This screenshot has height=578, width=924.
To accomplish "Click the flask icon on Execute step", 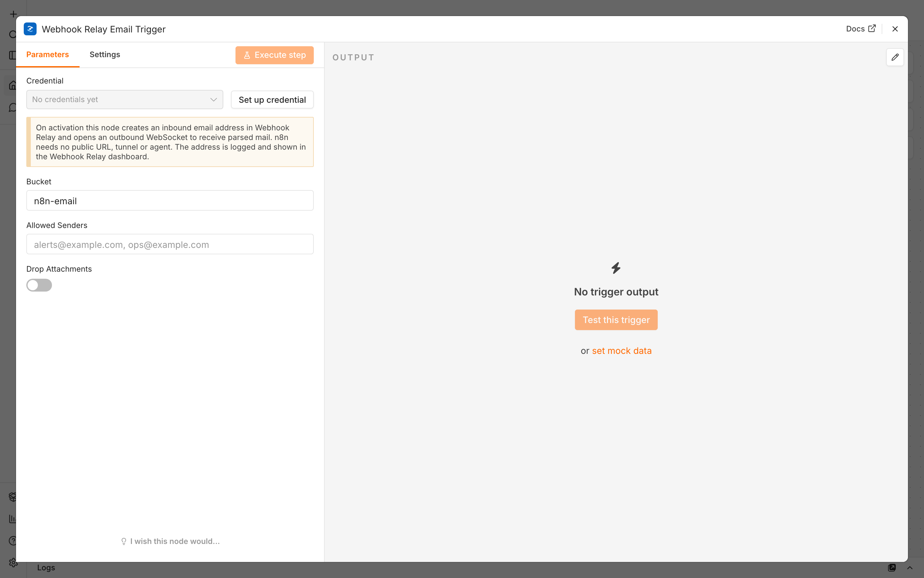I will click(x=247, y=55).
